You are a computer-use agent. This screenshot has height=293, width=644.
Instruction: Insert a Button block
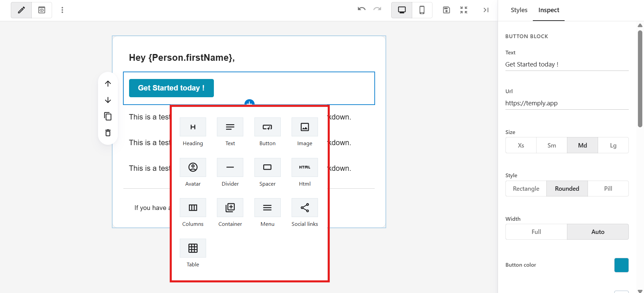coord(267,132)
